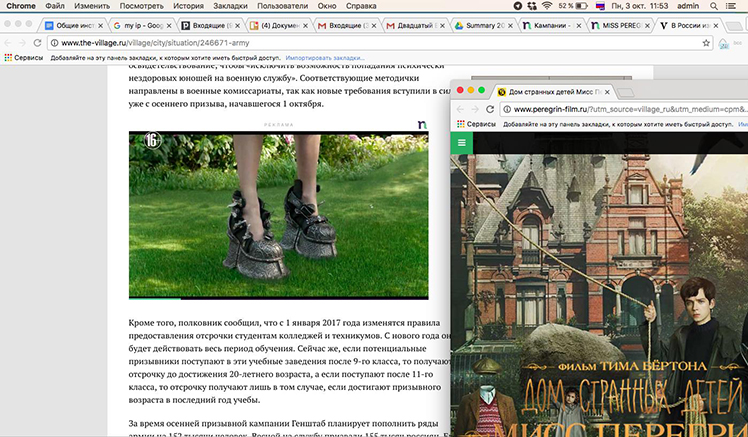Click the Wi-Fi status icon
This screenshot has width=748, height=437.
pyautogui.click(x=547, y=6)
